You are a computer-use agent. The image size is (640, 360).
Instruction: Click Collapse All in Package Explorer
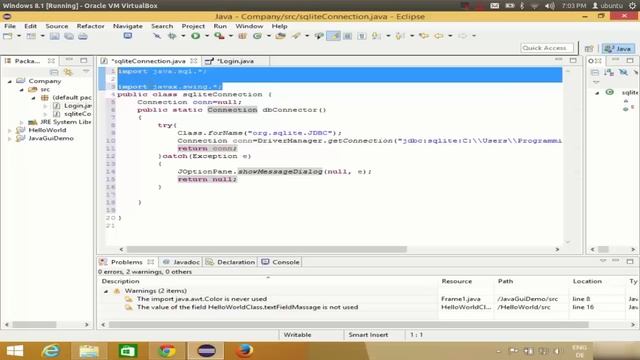coord(54,72)
